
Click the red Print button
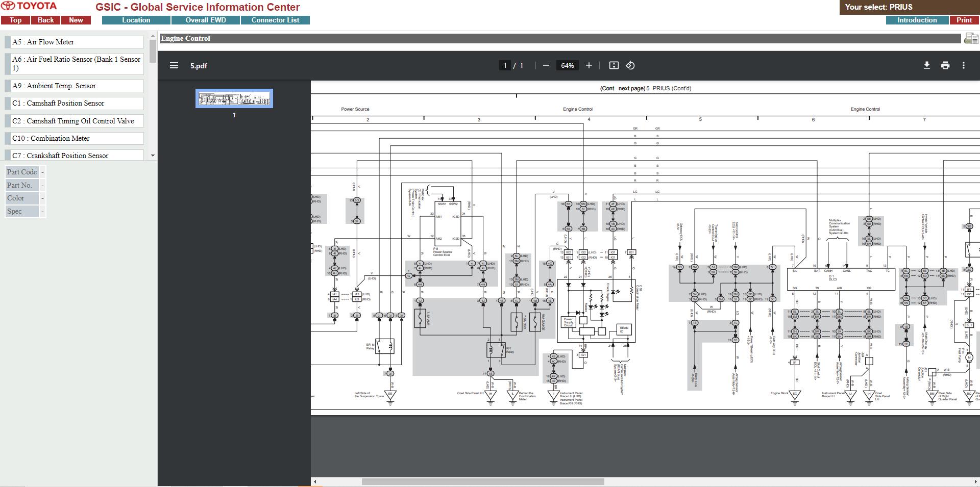(964, 20)
